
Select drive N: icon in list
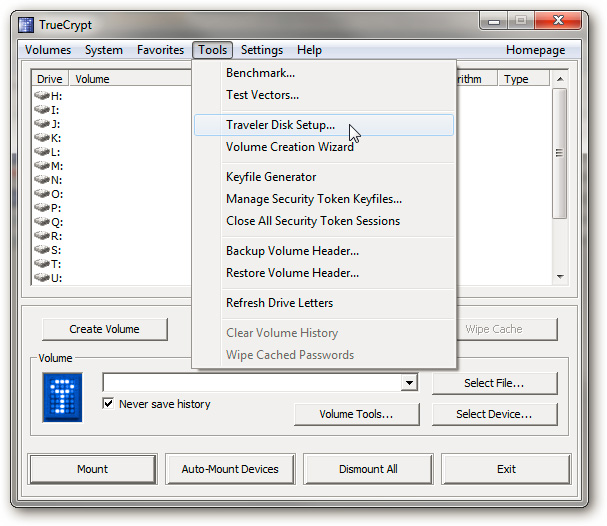pyautogui.click(x=42, y=180)
